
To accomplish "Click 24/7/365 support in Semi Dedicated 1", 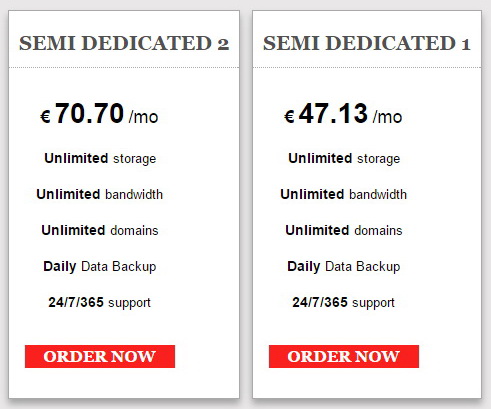I will pyautogui.click(x=343, y=303).
